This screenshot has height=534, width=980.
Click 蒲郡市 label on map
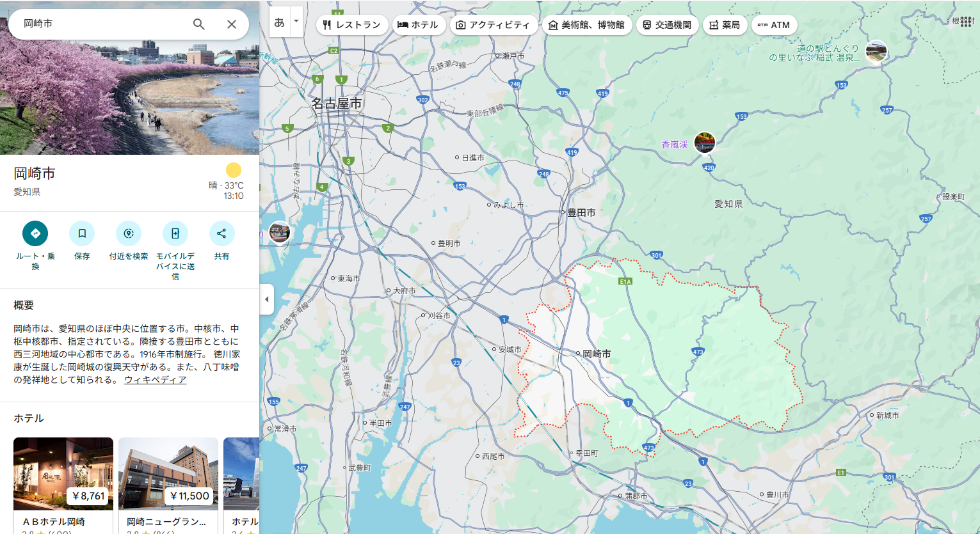point(636,496)
